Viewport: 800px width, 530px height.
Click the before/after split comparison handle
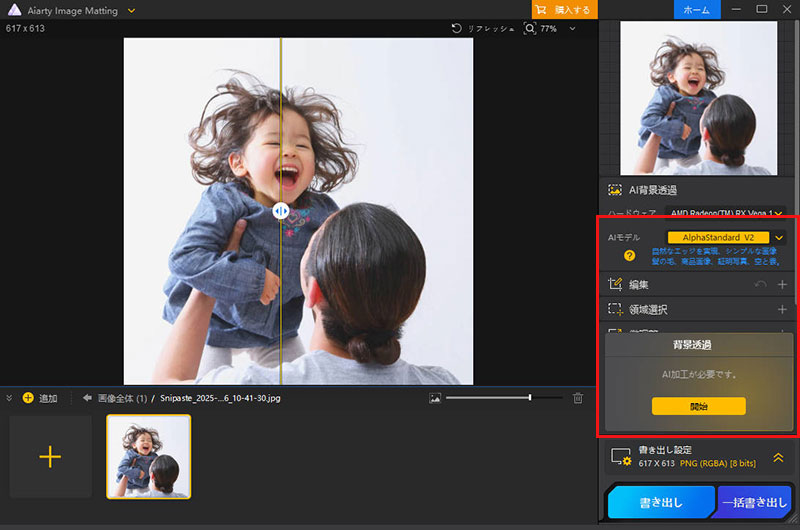pyautogui.click(x=281, y=210)
